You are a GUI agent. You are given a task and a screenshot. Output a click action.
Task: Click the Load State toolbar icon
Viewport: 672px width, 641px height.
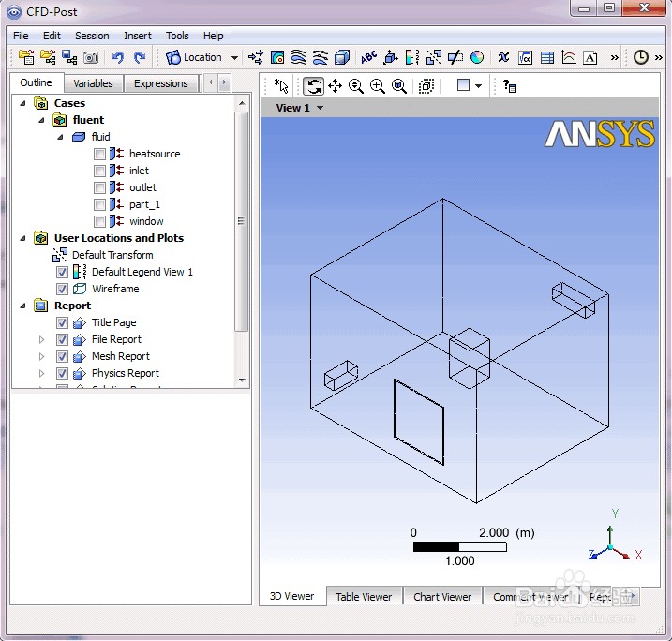click(x=48, y=57)
